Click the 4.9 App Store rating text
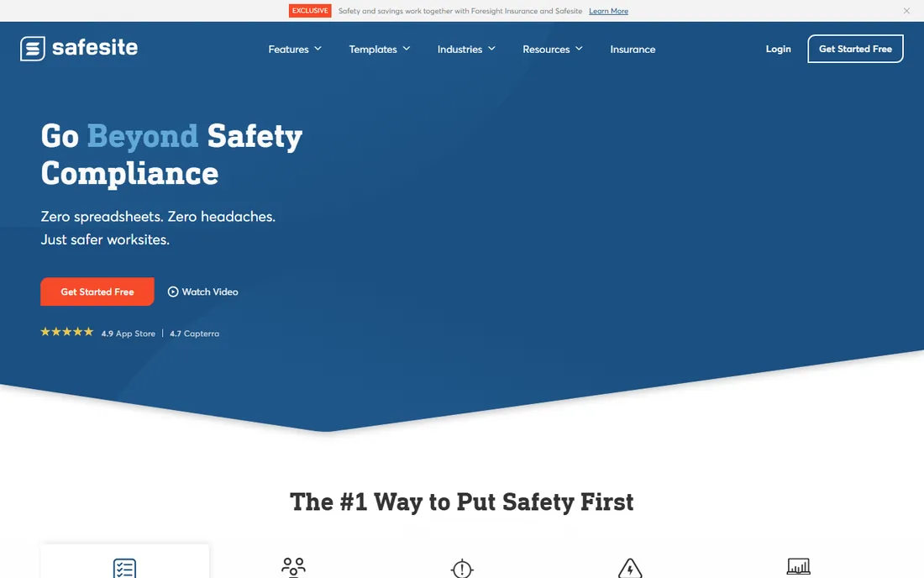924x578 pixels. pos(128,334)
